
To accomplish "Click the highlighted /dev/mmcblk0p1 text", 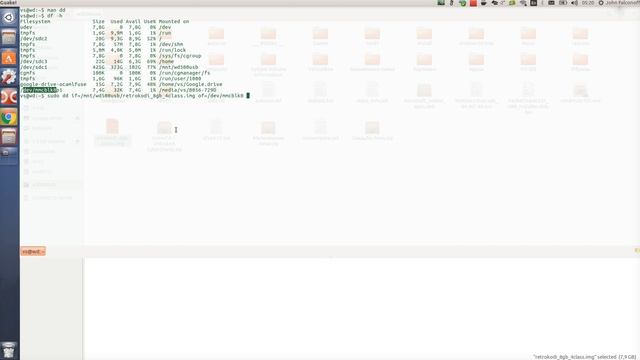I will pos(42,90).
